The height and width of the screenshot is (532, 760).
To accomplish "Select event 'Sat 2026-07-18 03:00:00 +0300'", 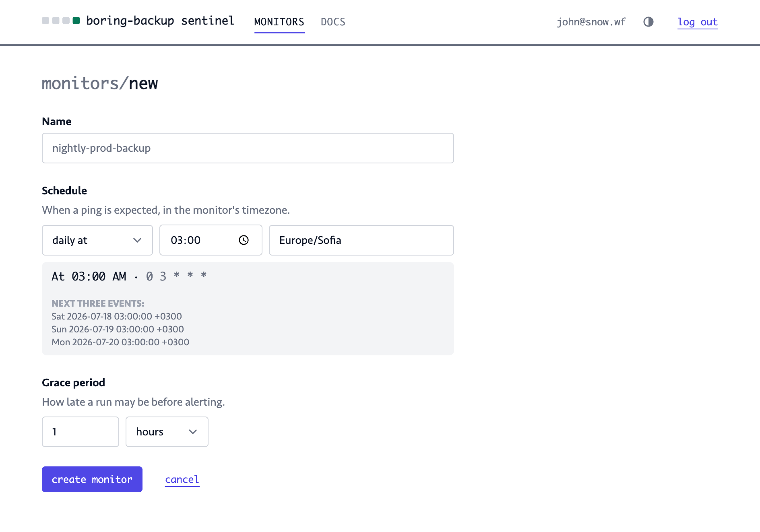I will [x=117, y=316].
